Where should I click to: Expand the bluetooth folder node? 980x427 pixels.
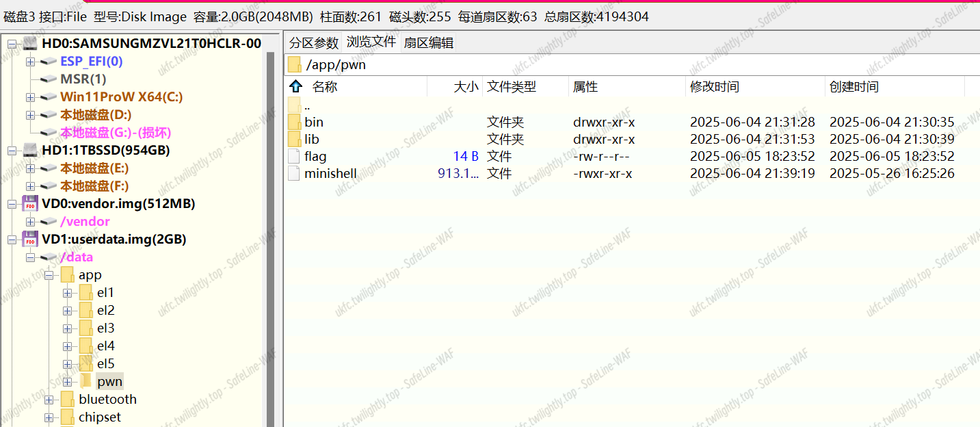tap(49, 400)
